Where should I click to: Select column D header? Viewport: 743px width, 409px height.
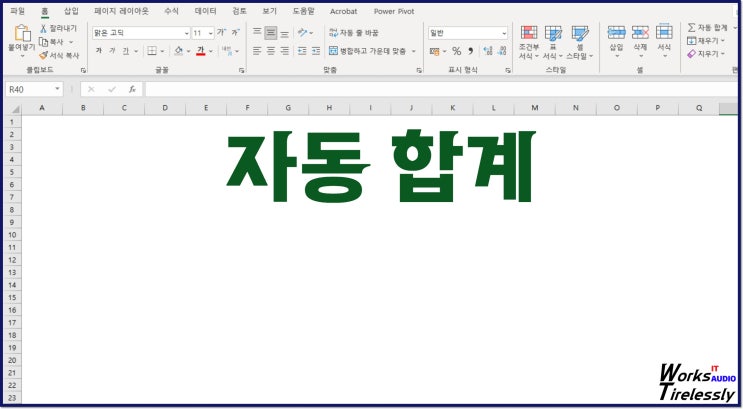165,108
